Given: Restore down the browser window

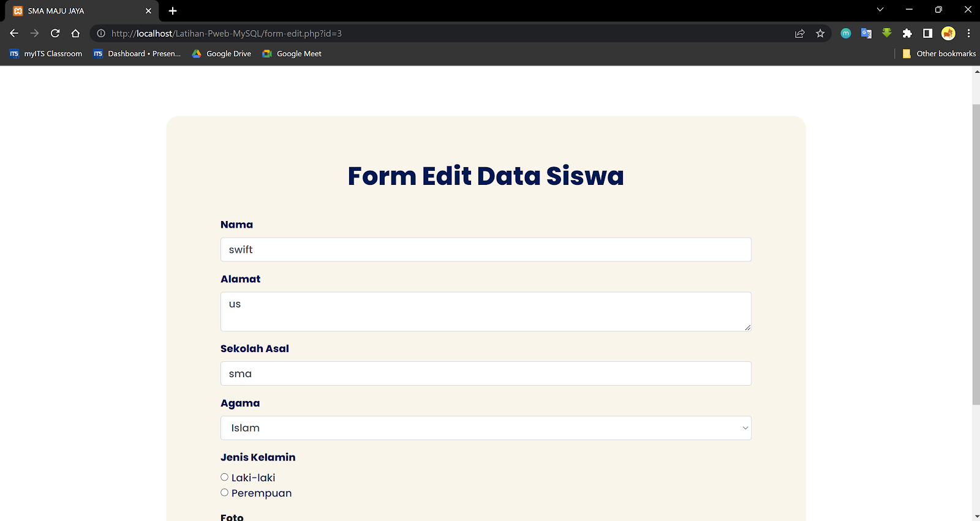Looking at the screenshot, I should click(938, 9).
